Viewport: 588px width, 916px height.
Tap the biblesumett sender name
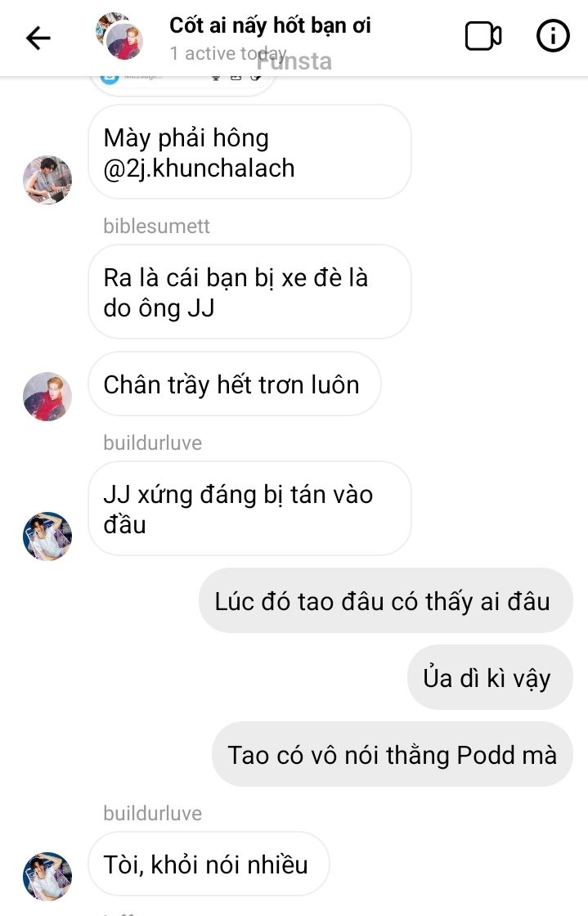click(x=156, y=226)
